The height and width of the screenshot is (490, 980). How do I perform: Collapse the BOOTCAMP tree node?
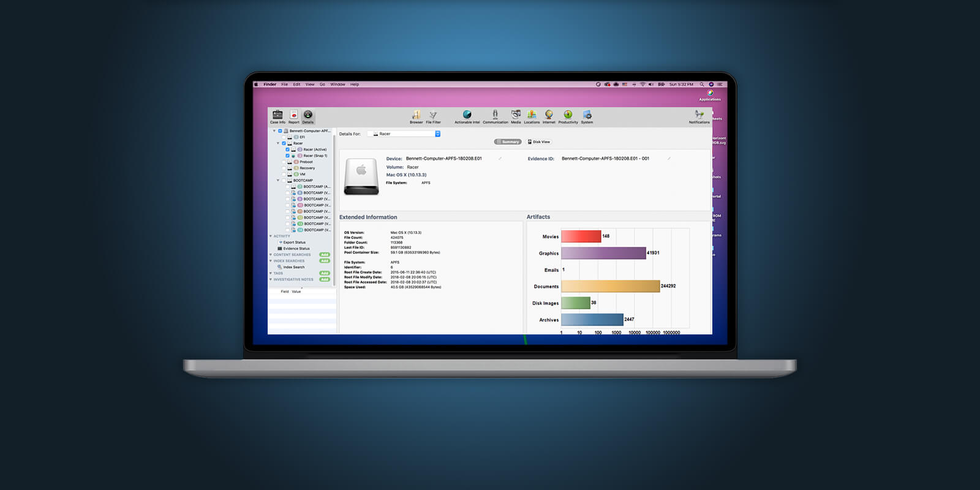click(277, 180)
